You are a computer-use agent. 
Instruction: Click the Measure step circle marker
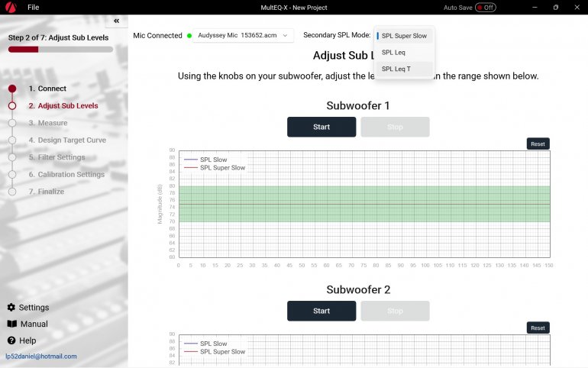click(x=12, y=123)
